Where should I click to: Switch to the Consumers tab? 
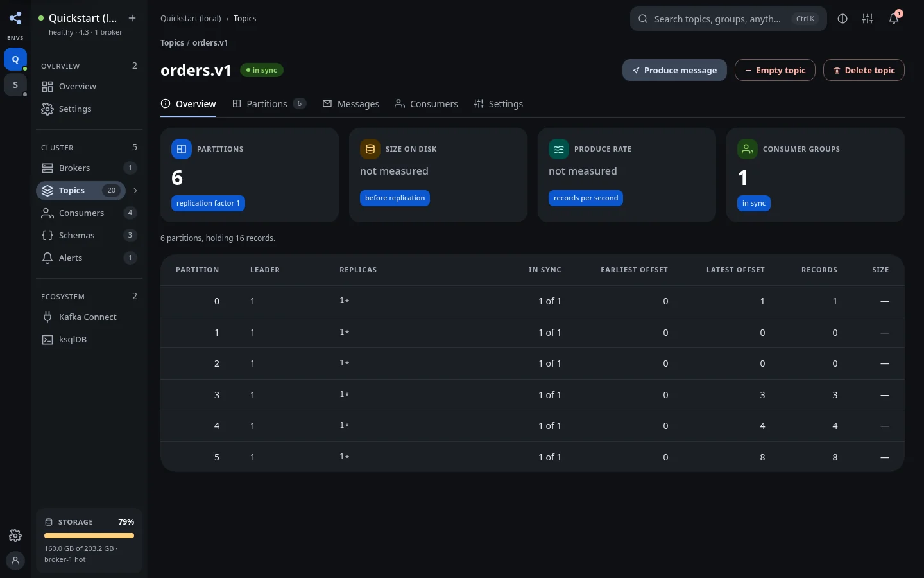pyautogui.click(x=426, y=104)
